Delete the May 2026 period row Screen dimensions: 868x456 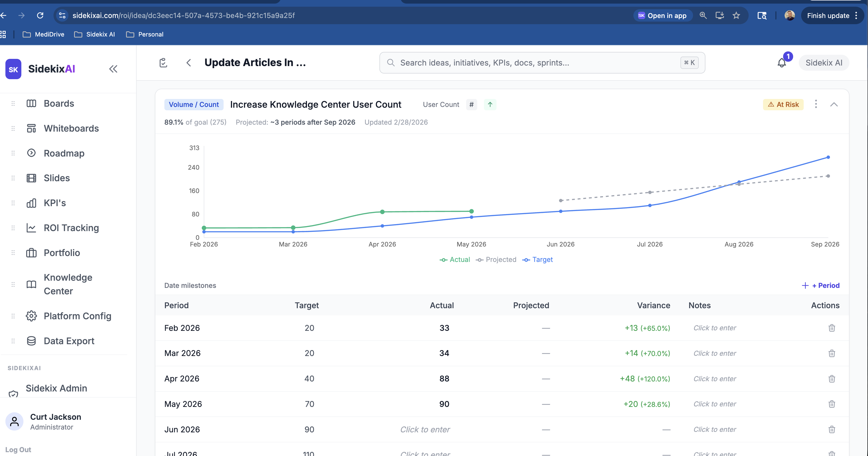pos(832,404)
